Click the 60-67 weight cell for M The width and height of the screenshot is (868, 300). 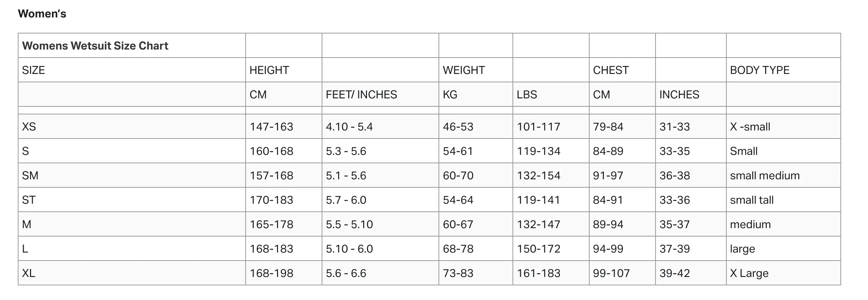tap(476, 224)
